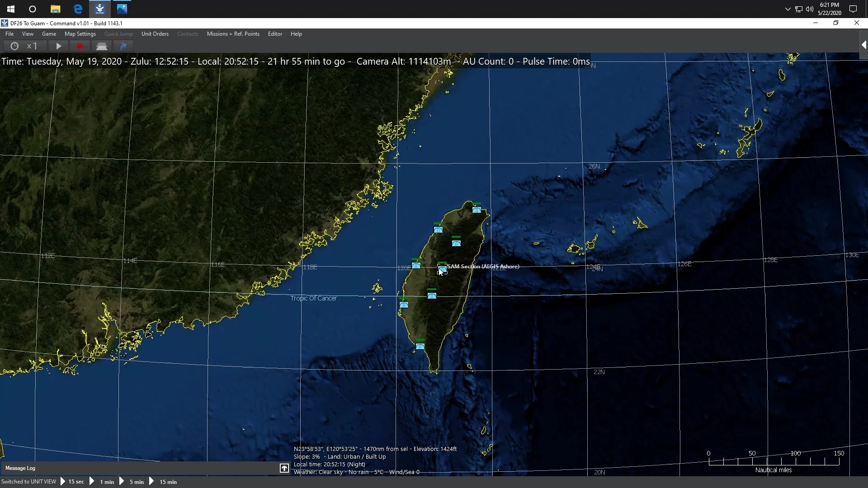Open the Unit Orders menu

pyautogui.click(x=155, y=34)
